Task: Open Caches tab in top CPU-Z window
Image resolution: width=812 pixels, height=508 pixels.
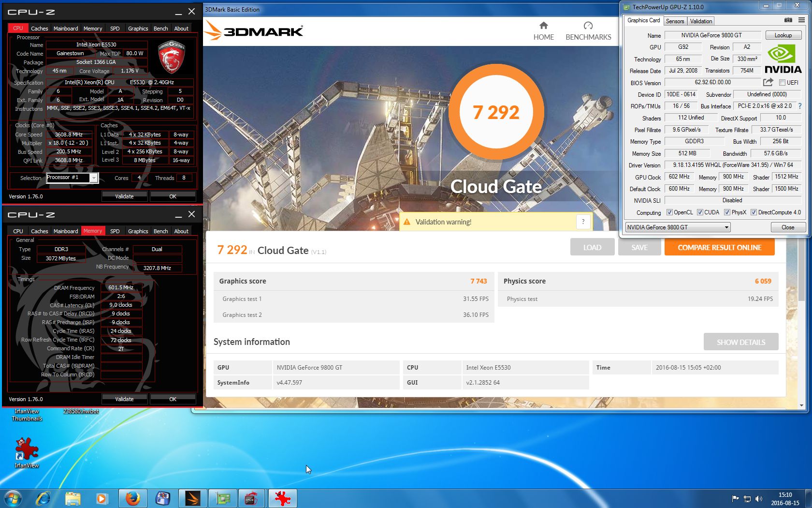Action: click(x=40, y=29)
